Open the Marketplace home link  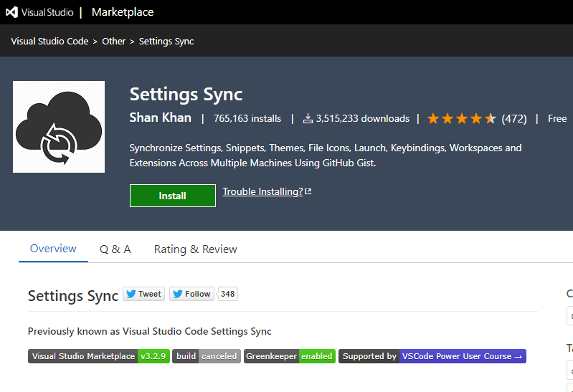123,12
